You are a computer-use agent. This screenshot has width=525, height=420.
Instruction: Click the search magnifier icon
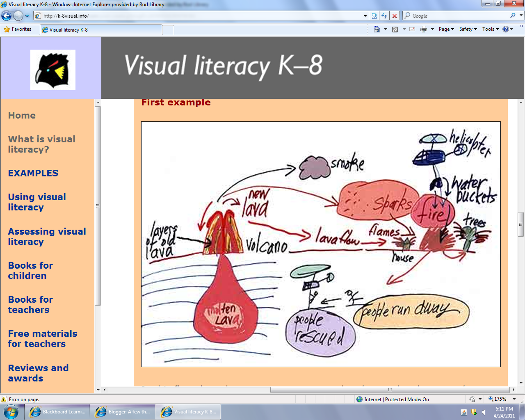pos(513,16)
